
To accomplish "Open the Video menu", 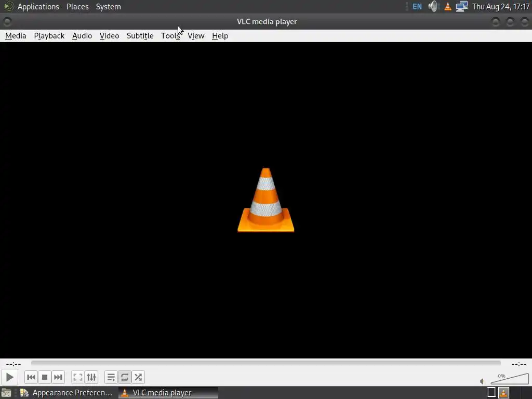I will (109, 36).
